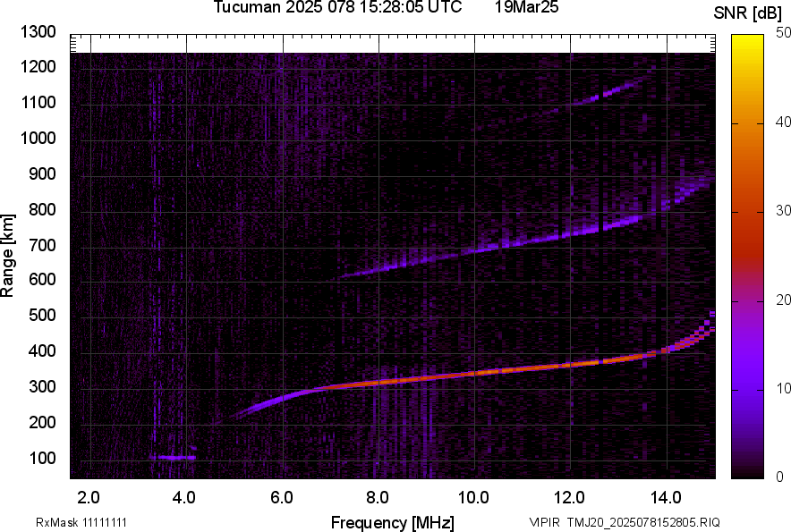The image size is (791, 532).
Task: Click the colorbar tick label '10'
Action: (x=784, y=388)
